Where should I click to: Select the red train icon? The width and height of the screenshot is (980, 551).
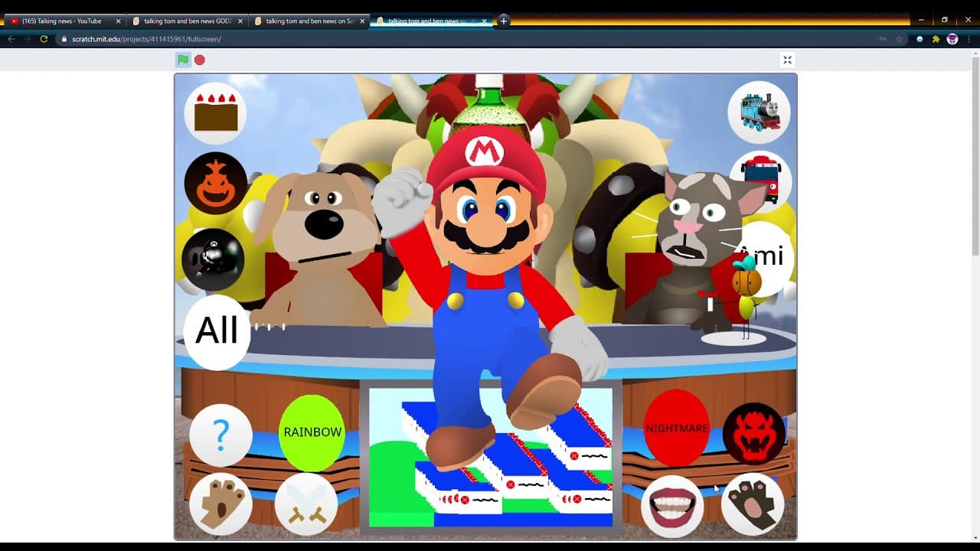pos(761,179)
